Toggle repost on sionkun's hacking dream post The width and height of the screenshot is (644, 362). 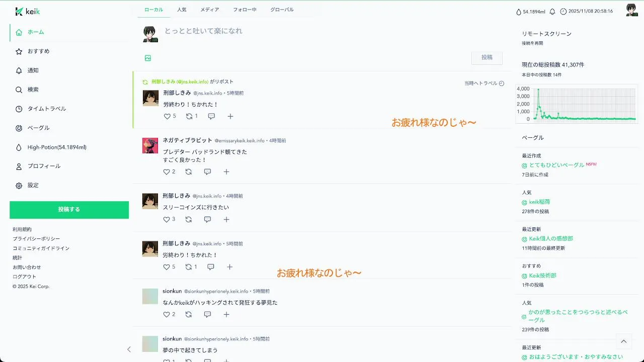(x=189, y=314)
